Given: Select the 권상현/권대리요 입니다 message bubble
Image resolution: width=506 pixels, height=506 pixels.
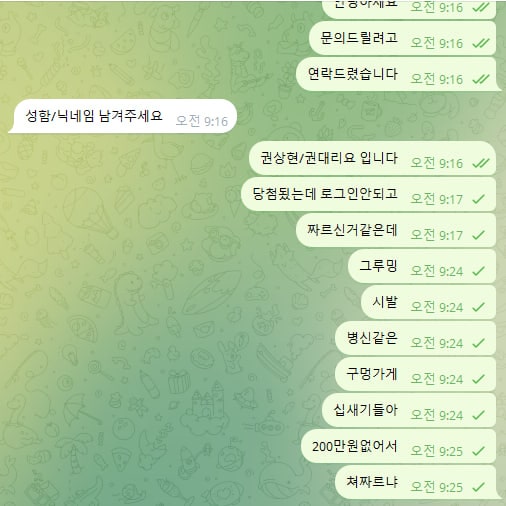Looking at the screenshot, I should pyautogui.click(x=372, y=158).
